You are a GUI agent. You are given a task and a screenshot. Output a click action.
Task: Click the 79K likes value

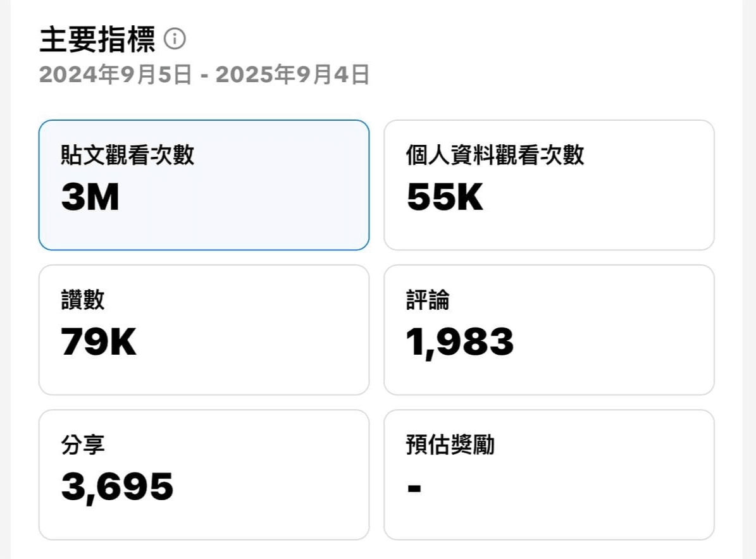pyautogui.click(x=99, y=342)
